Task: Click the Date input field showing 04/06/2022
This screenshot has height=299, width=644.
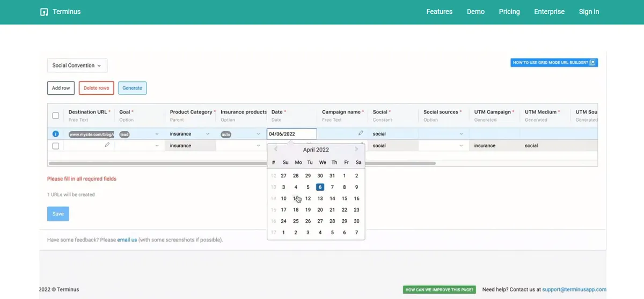Action: (x=291, y=134)
